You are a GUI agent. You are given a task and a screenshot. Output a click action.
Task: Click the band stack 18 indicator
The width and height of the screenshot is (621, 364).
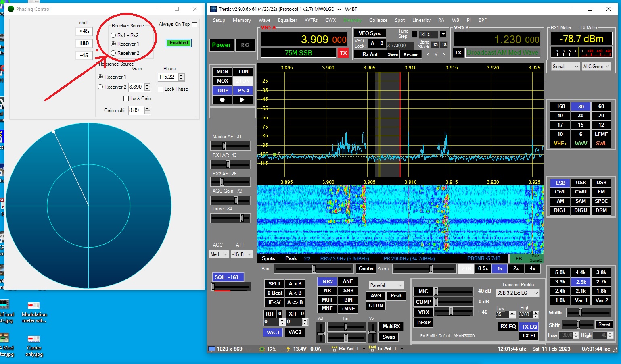pyautogui.click(x=444, y=45)
